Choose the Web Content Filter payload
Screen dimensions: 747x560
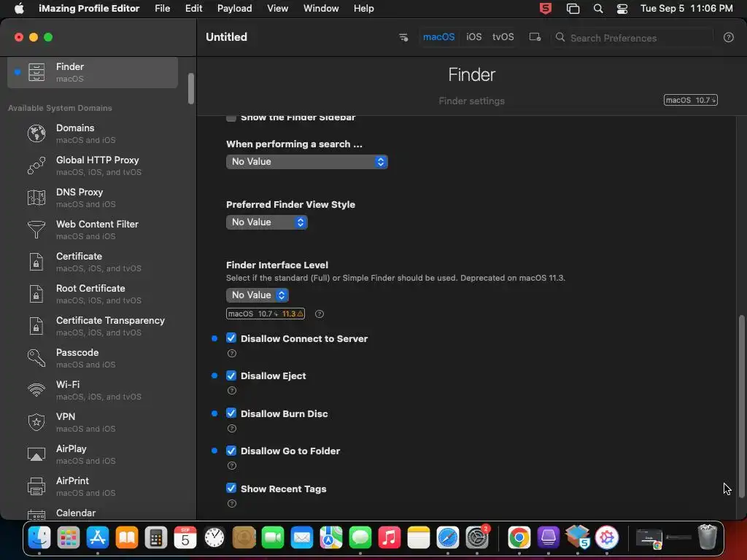click(x=93, y=230)
